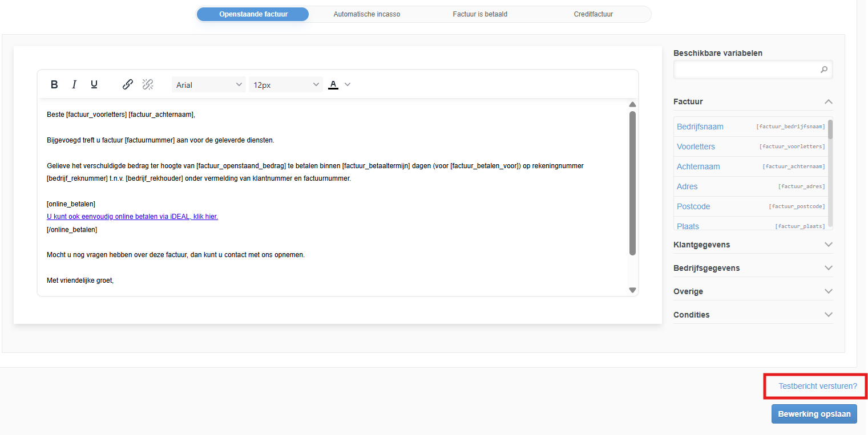The image size is (868, 435).
Task: Click the Testbericht versturen link
Action: coord(817,386)
